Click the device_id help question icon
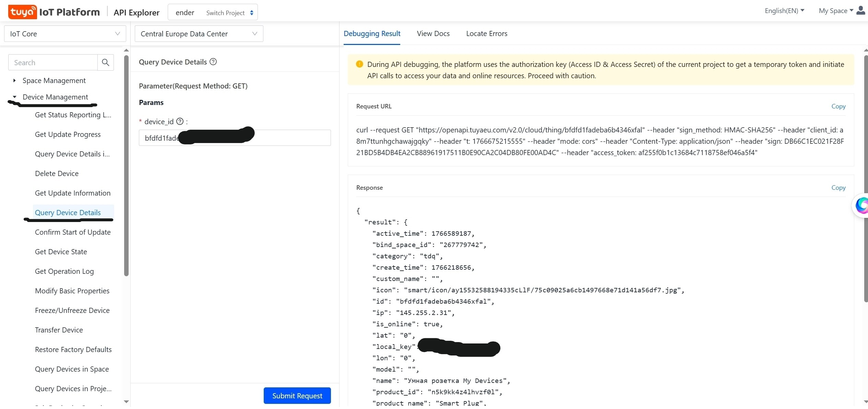This screenshot has height=409, width=868. pos(180,121)
